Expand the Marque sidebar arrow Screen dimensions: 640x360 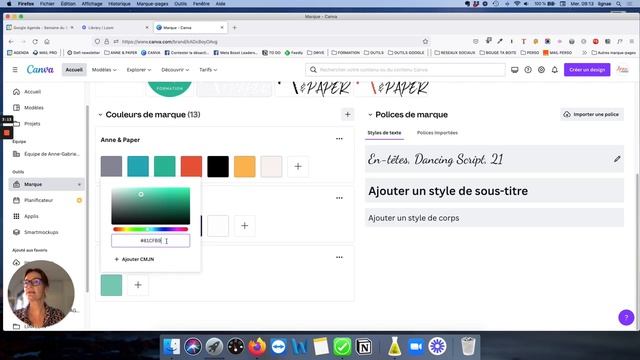point(79,184)
